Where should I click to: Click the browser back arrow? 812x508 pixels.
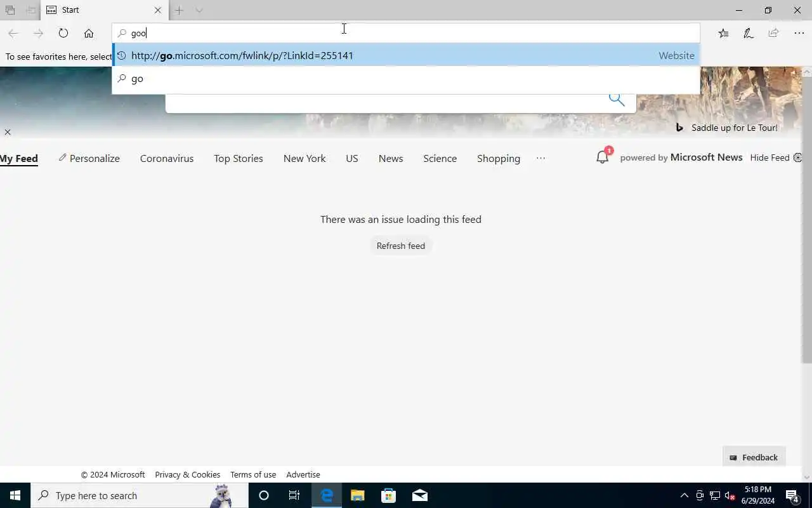point(13,33)
